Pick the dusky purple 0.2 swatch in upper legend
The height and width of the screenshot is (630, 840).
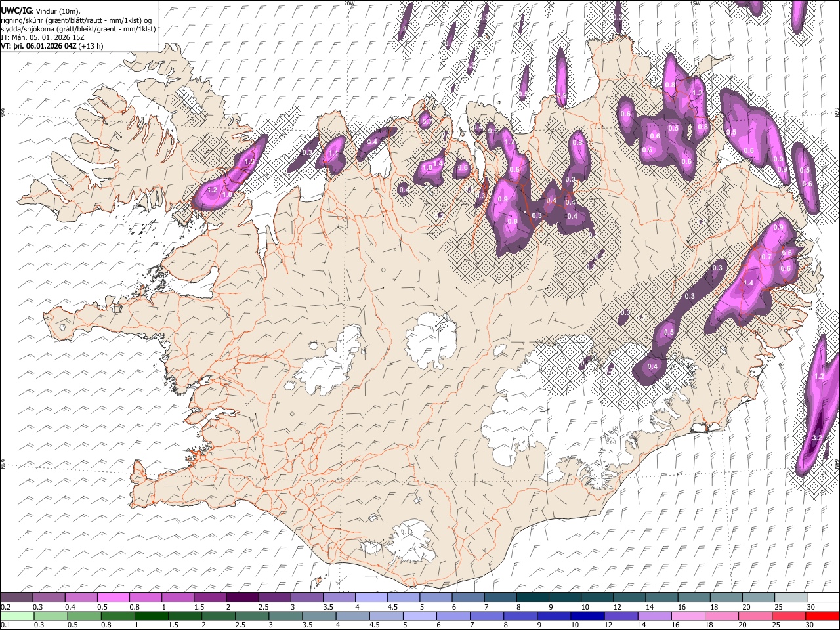[16, 597]
